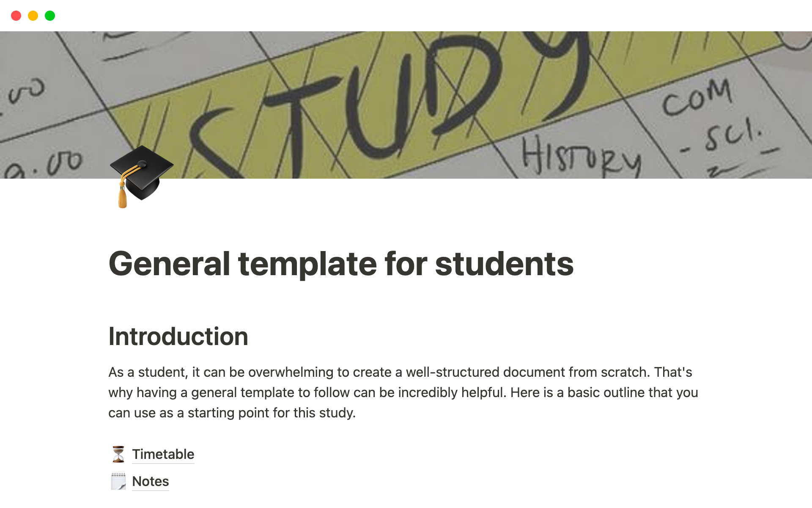Select the hourglass icon beside Timetable

pos(118,454)
